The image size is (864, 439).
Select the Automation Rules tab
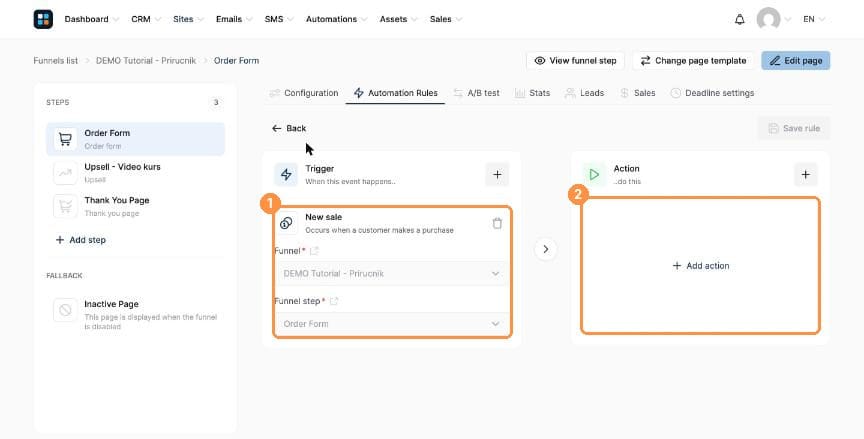[x=396, y=93]
